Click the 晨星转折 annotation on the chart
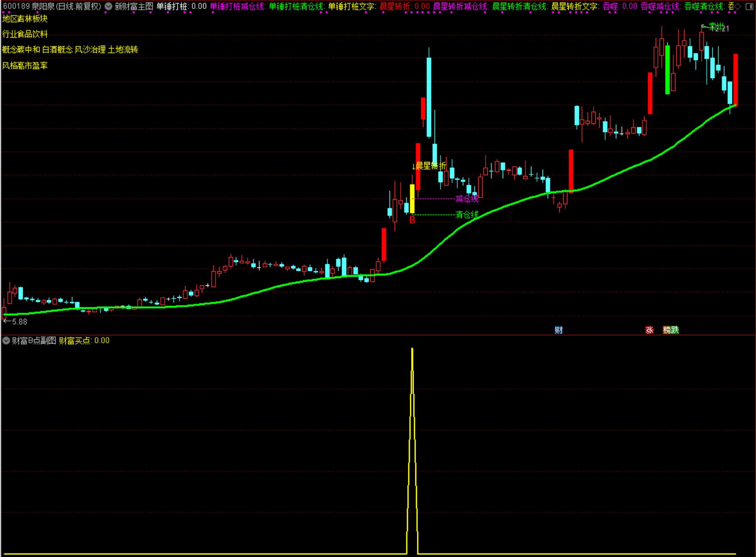The image size is (756, 557). click(x=429, y=166)
